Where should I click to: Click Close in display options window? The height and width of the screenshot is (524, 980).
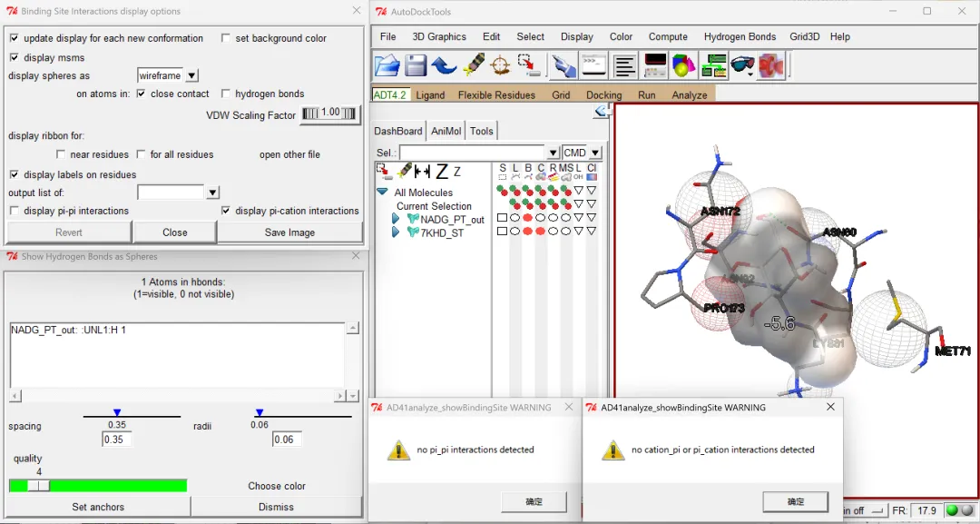(x=175, y=232)
